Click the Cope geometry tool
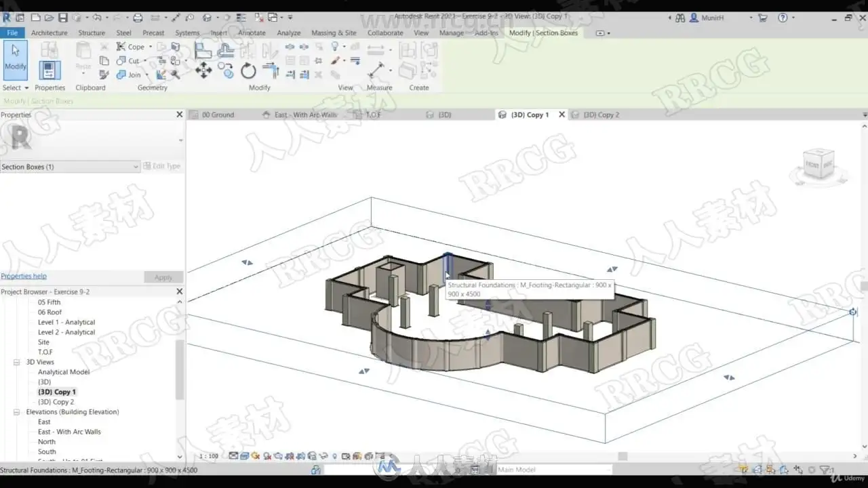The width and height of the screenshot is (868, 488). pyautogui.click(x=130, y=47)
